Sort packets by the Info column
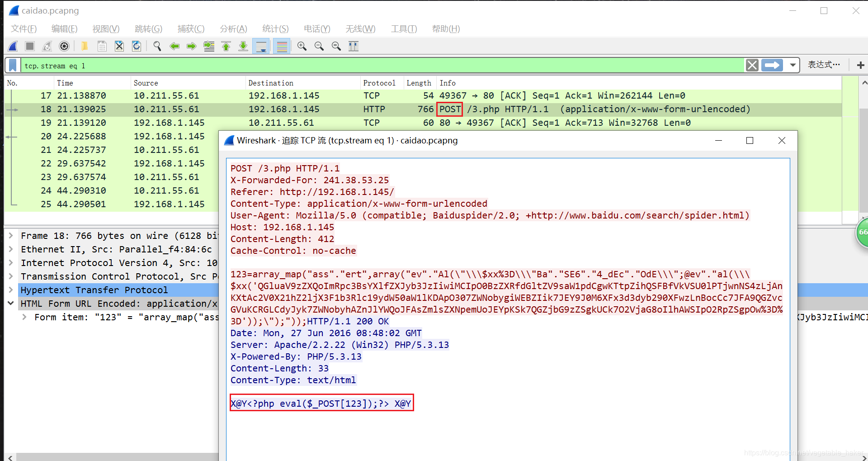 click(638, 83)
